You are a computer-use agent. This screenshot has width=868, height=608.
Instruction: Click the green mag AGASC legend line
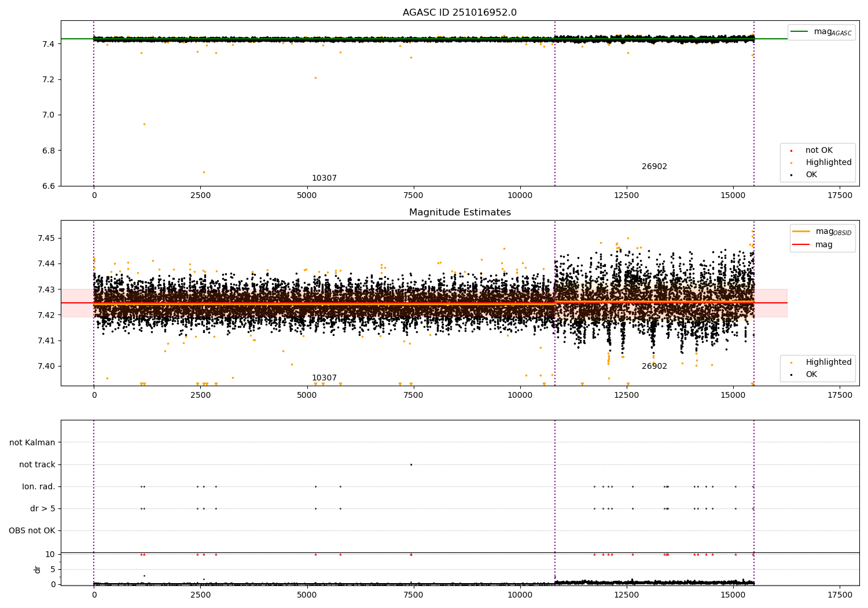pyautogui.click(x=800, y=32)
